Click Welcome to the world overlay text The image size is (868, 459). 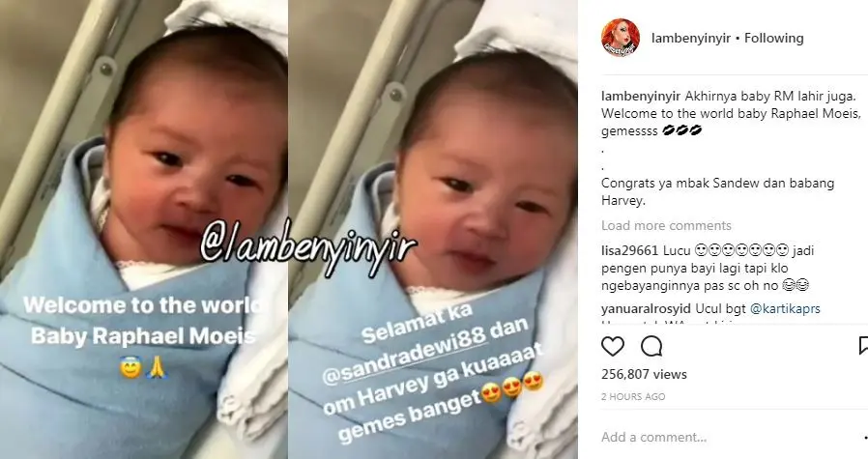point(142,305)
